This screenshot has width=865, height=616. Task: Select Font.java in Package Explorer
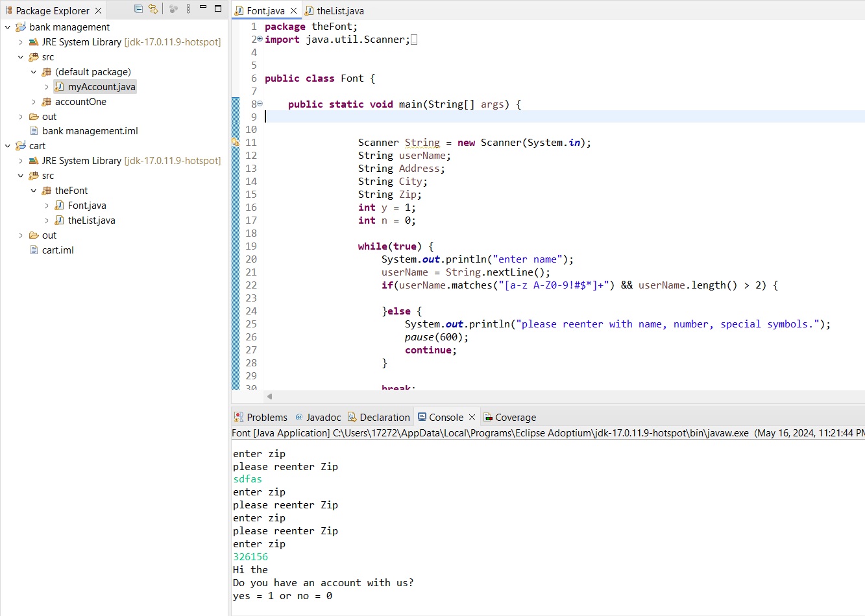(87, 206)
